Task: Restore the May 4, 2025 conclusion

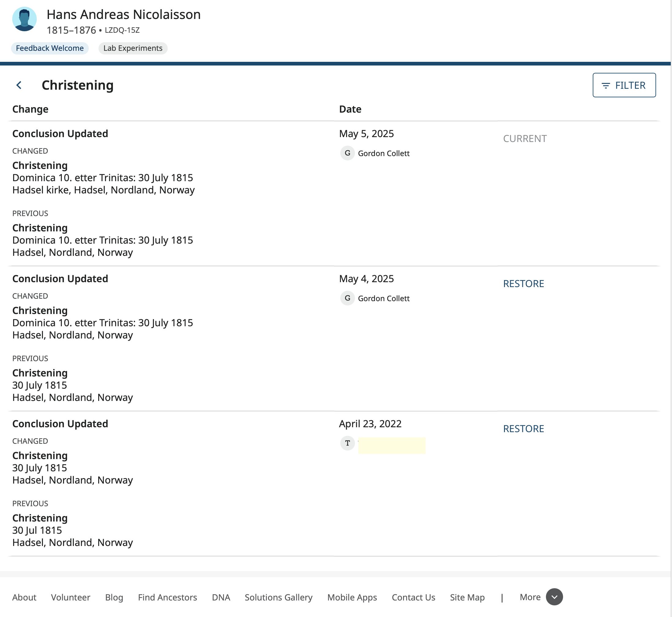Action: [x=523, y=283]
